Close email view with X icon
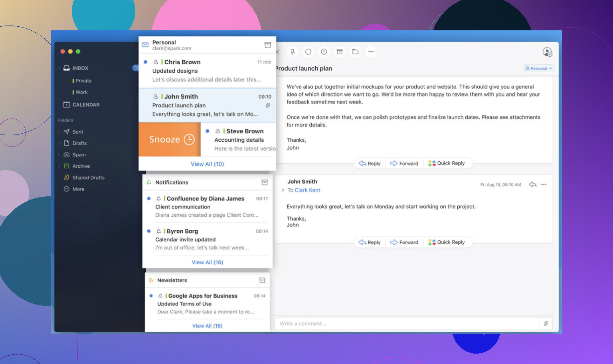The image size is (613, 364). click(277, 51)
